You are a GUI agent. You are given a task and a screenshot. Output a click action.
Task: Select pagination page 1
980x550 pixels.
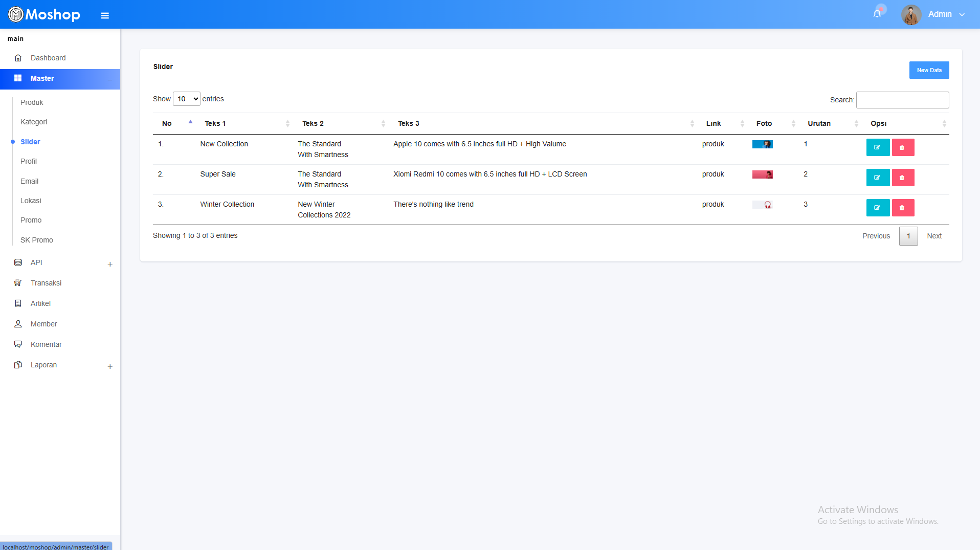click(908, 236)
